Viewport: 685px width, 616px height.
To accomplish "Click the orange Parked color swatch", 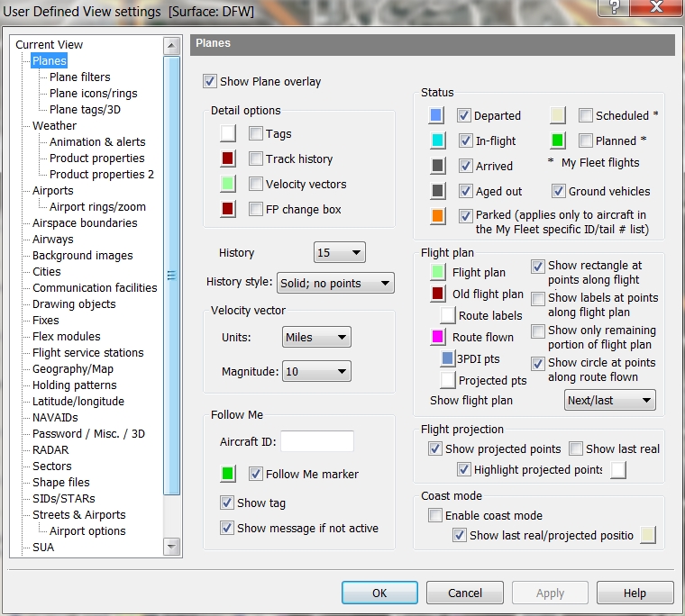I will click(x=437, y=216).
